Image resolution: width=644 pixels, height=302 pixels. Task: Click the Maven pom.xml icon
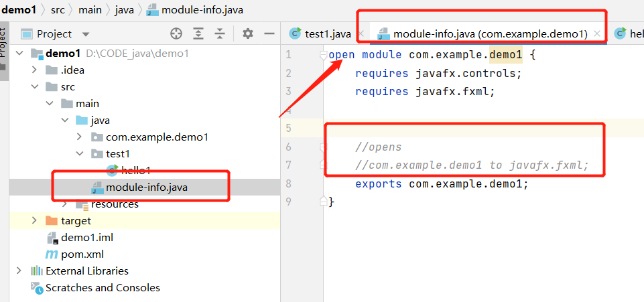point(52,254)
